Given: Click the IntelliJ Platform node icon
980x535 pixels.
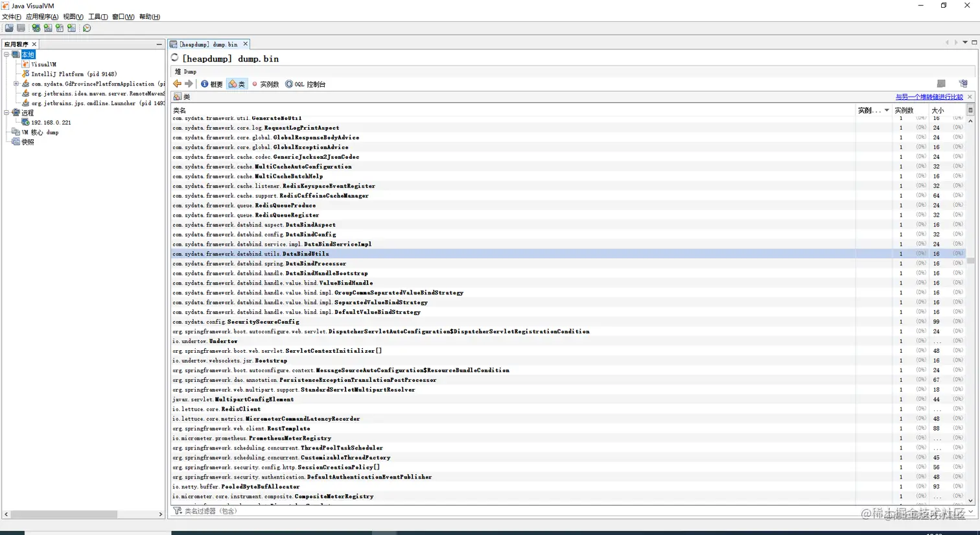Looking at the screenshot, I should 25,74.
